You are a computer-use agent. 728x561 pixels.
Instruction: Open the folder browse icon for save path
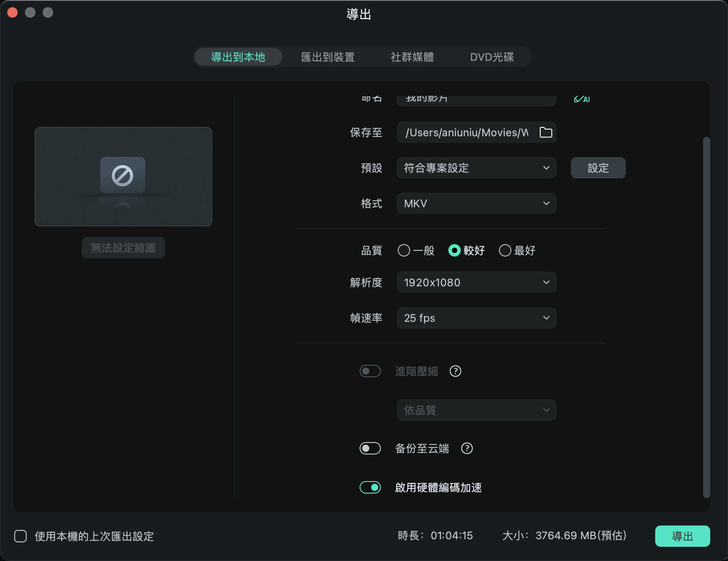(546, 132)
